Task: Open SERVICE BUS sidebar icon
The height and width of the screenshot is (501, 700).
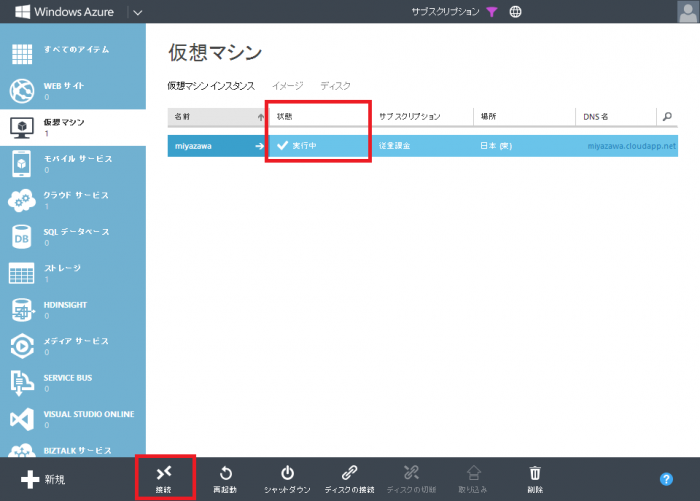Action: (x=22, y=383)
